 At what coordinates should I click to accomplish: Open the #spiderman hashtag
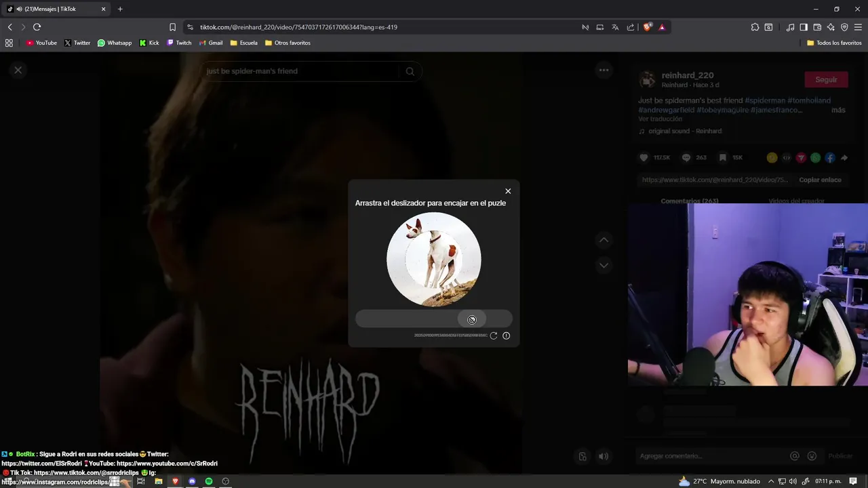[x=765, y=100]
